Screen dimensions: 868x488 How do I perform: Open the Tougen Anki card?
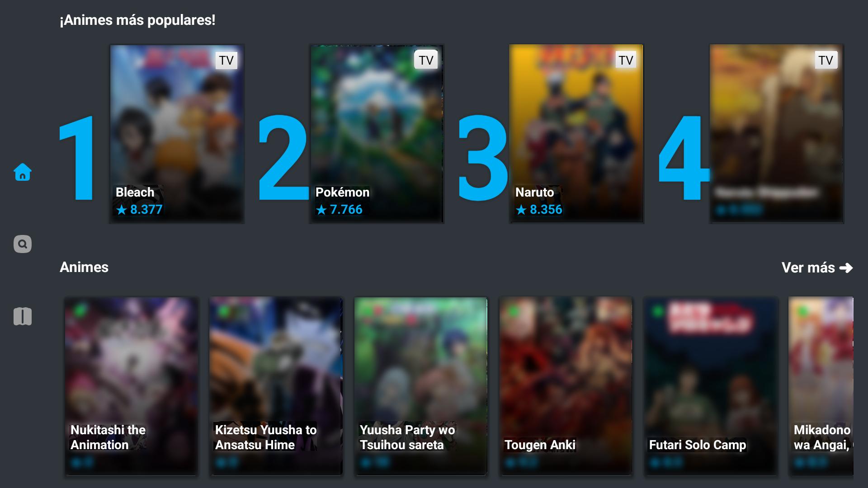(x=565, y=386)
